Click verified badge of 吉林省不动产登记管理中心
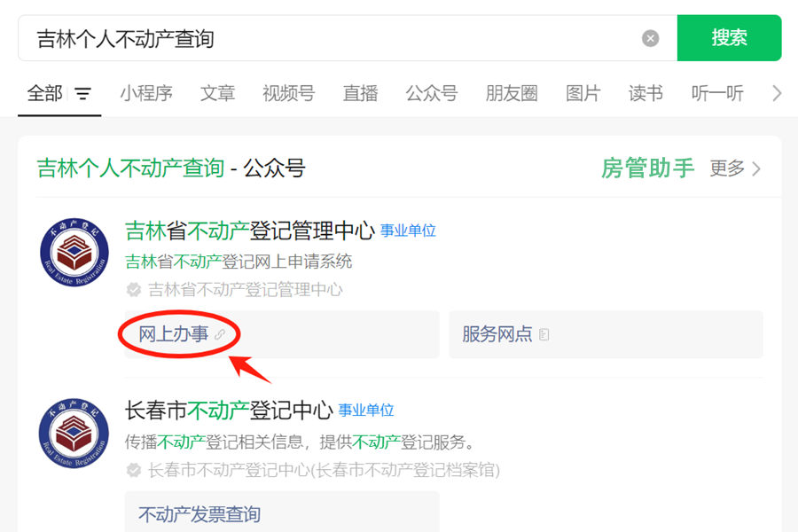The height and width of the screenshot is (532, 798). [133, 290]
